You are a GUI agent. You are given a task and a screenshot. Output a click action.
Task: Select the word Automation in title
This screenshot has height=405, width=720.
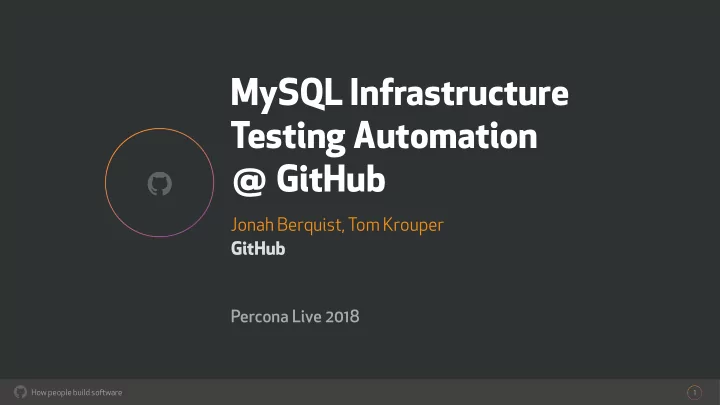445,135
